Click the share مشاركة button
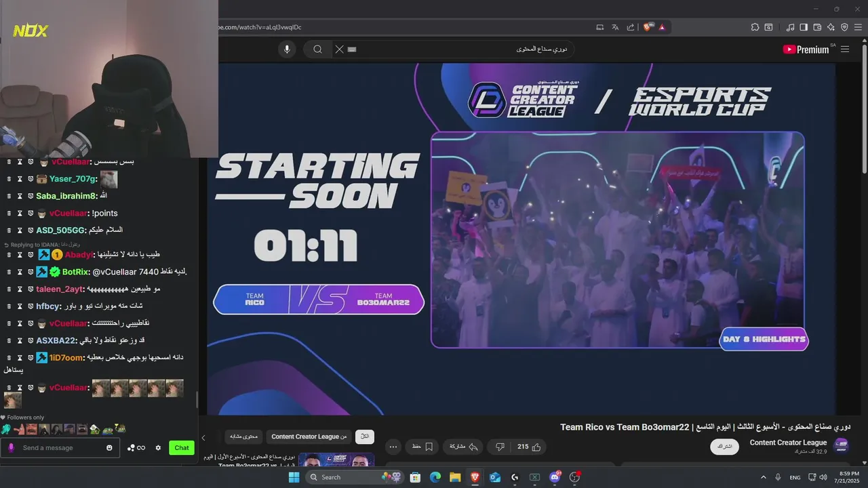This screenshot has width=868, height=488. pos(464,447)
